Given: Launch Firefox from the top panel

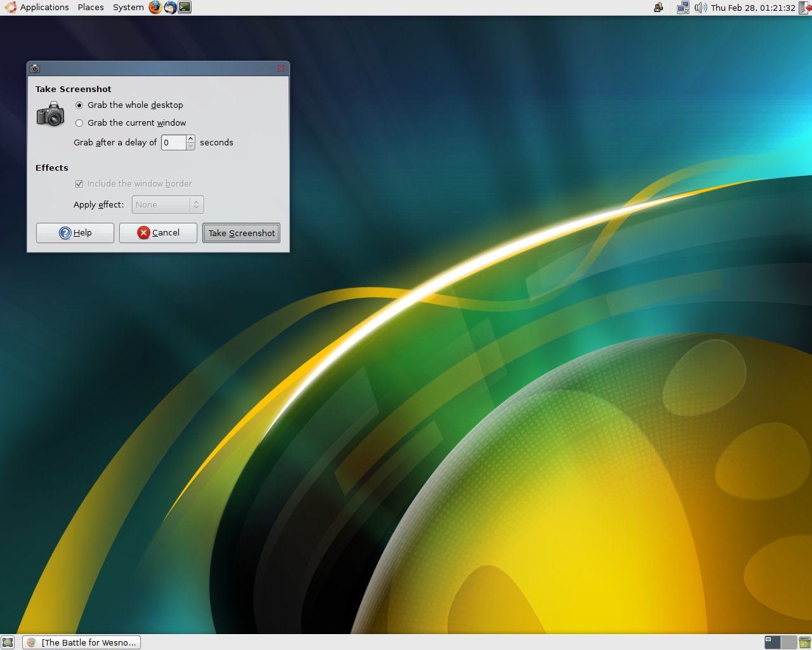Looking at the screenshot, I should click(155, 8).
